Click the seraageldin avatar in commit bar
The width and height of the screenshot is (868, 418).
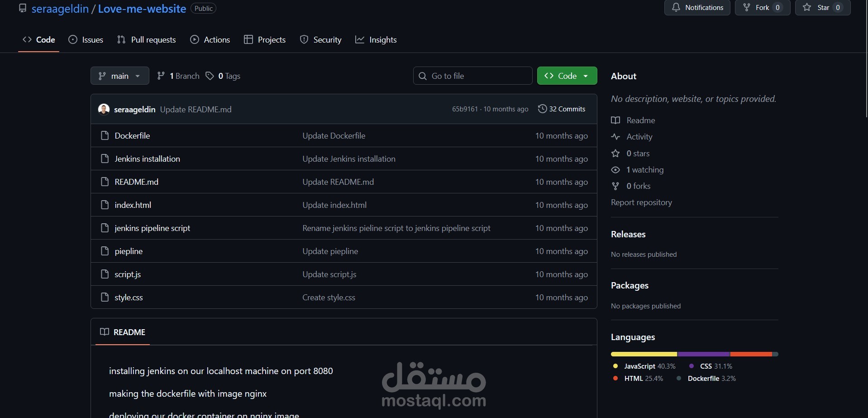(104, 109)
